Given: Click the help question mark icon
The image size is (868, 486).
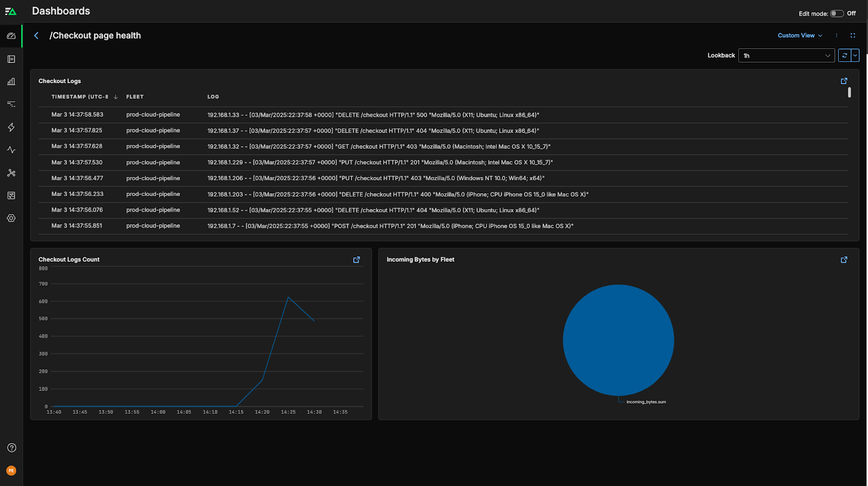Looking at the screenshot, I should point(11,448).
